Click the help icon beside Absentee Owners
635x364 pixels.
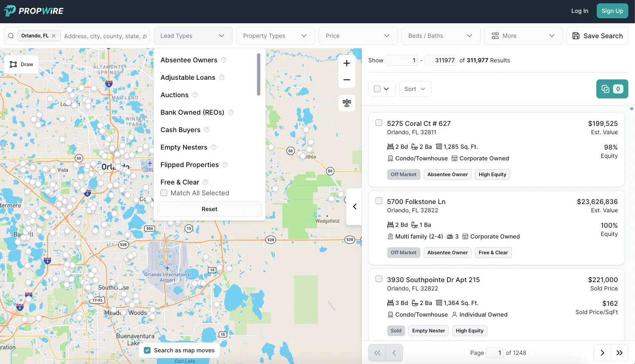point(224,60)
